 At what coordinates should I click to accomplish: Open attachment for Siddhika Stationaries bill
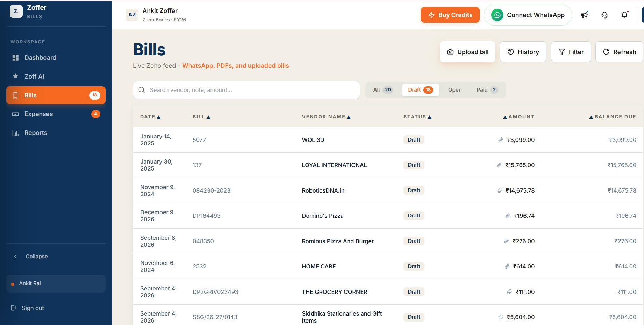(501, 317)
